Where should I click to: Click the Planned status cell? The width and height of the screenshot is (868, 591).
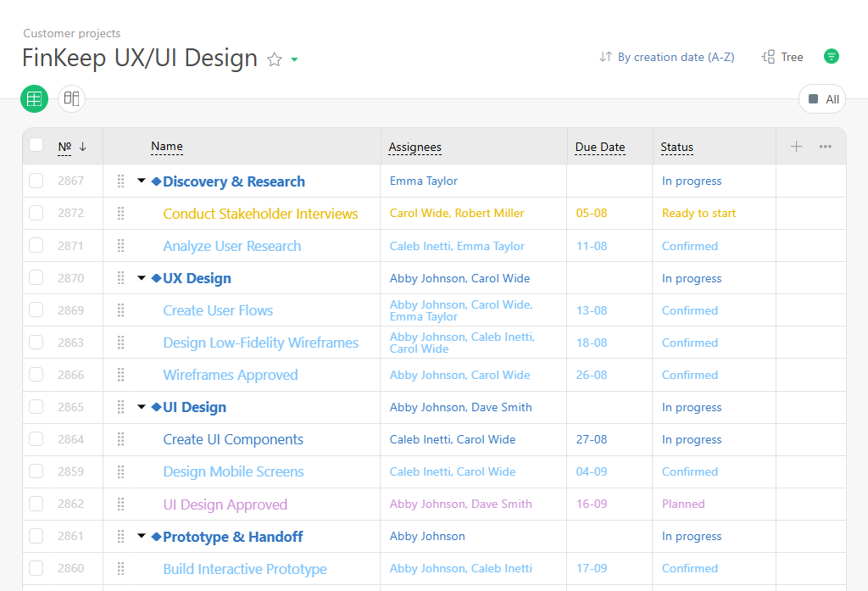(x=683, y=504)
